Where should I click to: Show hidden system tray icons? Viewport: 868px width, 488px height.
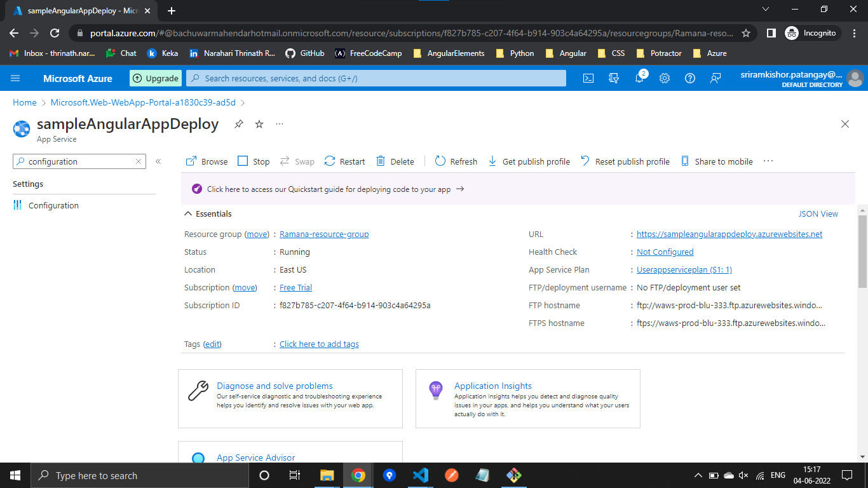(x=698, y=475)
